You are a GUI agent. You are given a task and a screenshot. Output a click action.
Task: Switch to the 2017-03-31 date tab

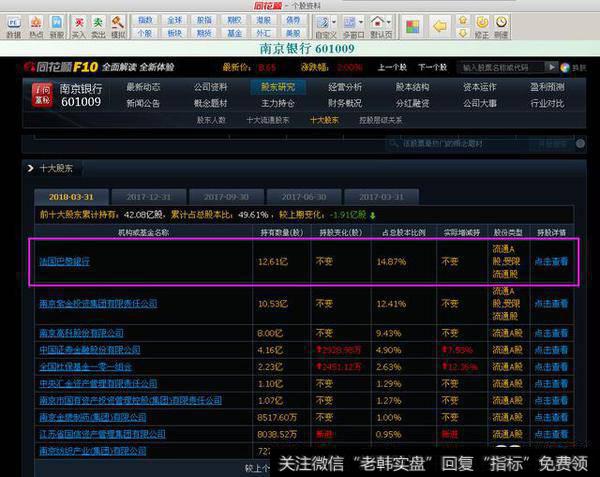381,197
